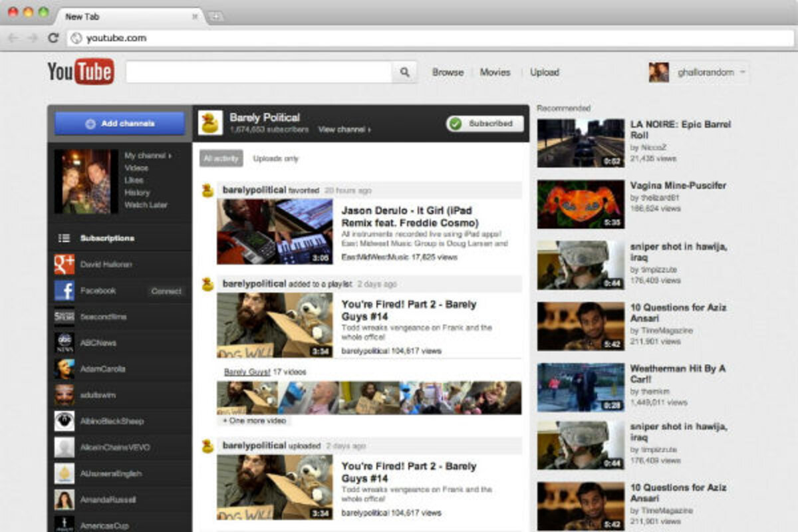This screenshot has width=798, height=532.
Task: Open the Likes link in the sidebar
Action: click(x=134, y=180)
